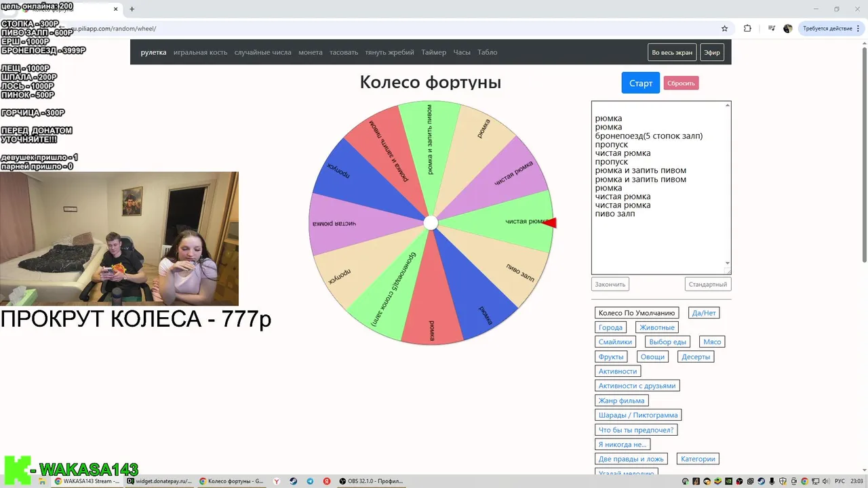Click the 'Закончить' button
Viewport: 868px width, 488px height.
coord(610,284)
